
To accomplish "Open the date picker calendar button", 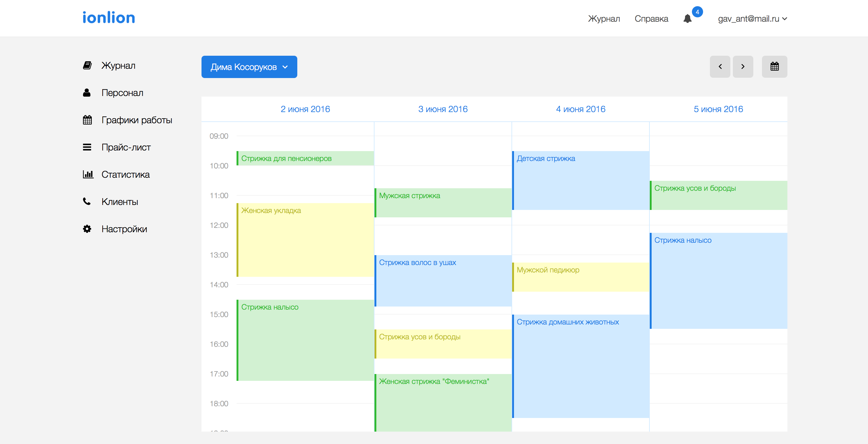I will click(774, 67).
